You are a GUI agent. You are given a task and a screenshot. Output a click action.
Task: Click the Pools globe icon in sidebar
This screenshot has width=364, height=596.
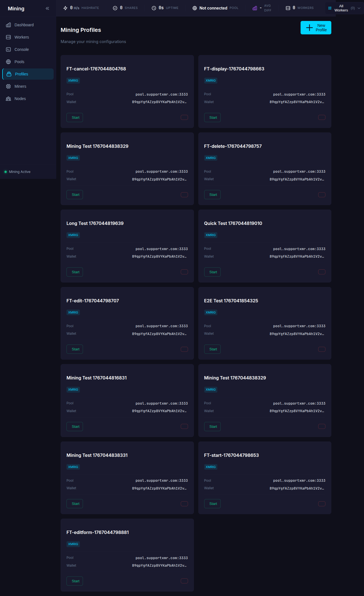(x=8, y=62)
